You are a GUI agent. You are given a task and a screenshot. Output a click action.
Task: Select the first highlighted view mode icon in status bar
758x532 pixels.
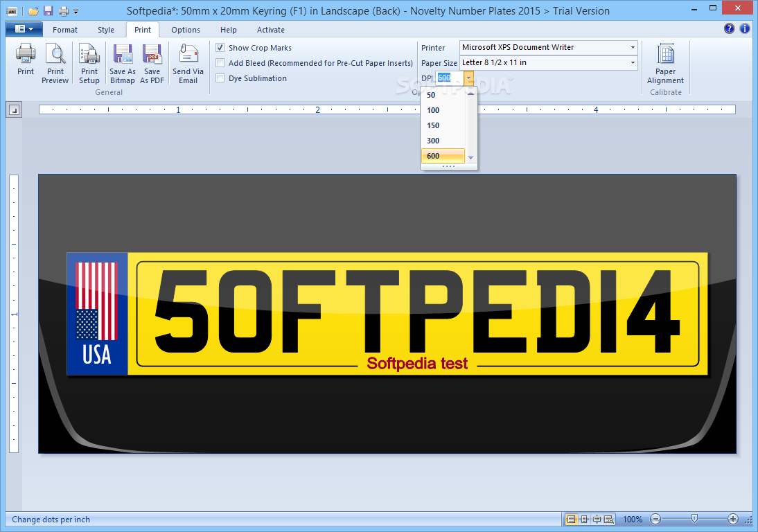(572, 520)
